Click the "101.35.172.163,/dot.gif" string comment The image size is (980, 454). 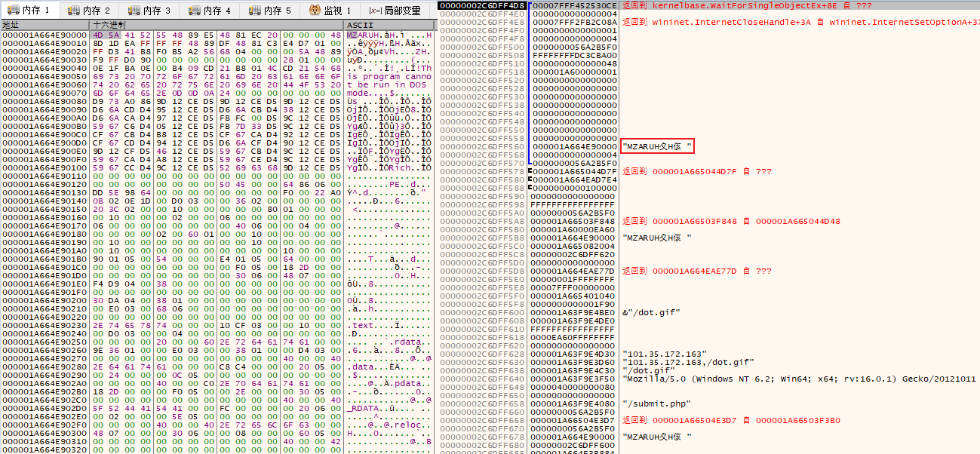[x=689, y=362]
